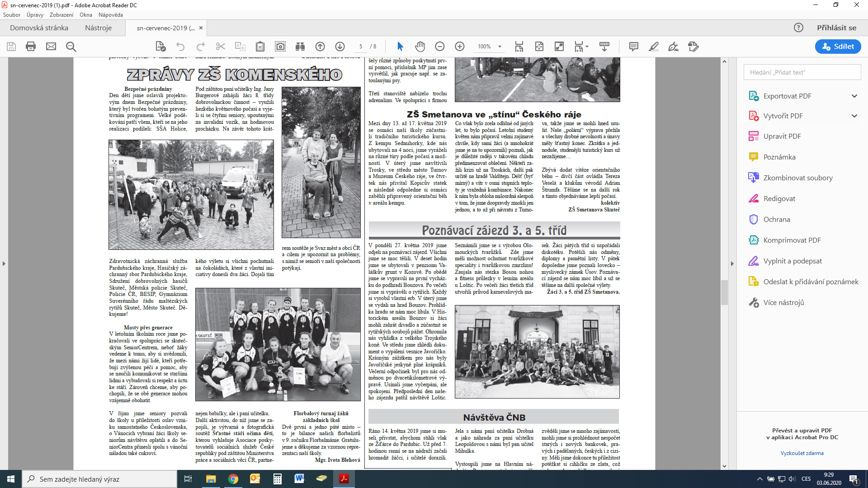
Task: Click the clipboard Paste icon
Action: tap(260, 47)
